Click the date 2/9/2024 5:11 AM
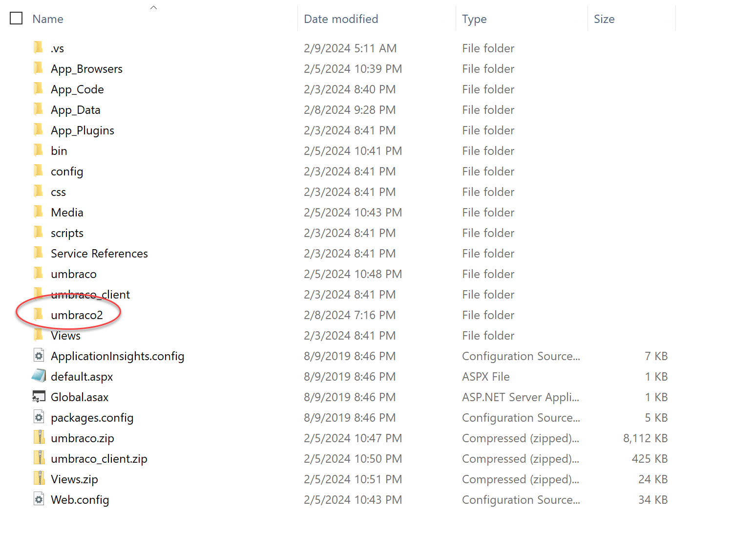This screenshot has width=756, height=536. 350,48
